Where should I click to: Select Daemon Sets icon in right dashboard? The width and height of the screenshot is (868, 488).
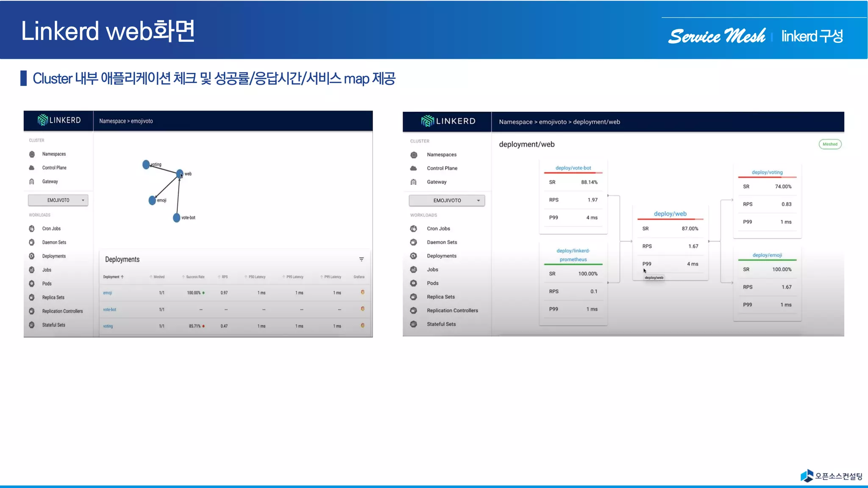pos(414,242)
